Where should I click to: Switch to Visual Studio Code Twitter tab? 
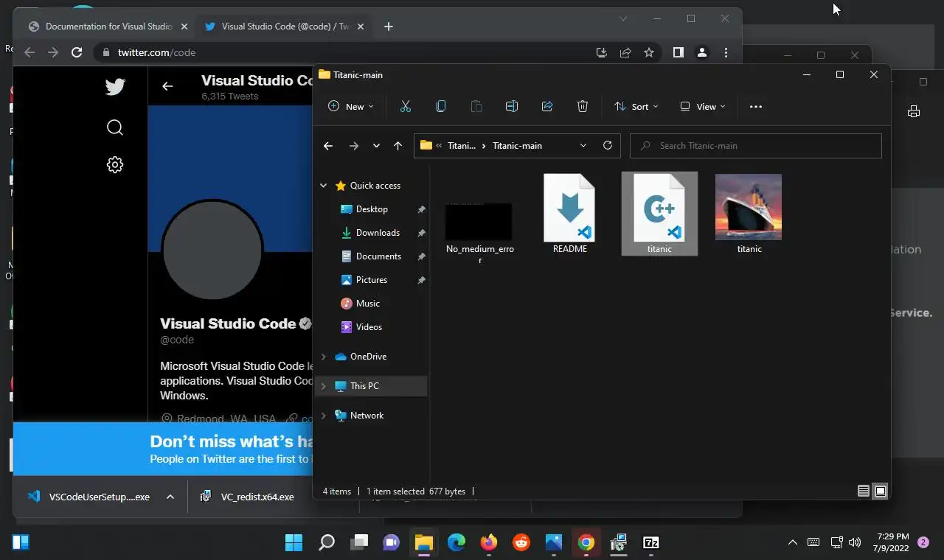285,27
